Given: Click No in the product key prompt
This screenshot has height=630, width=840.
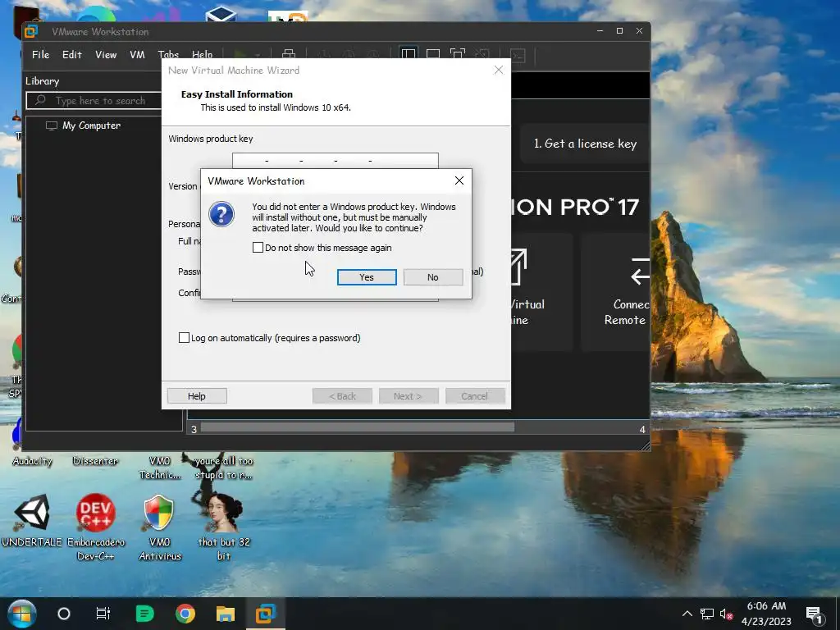Looking at the screenshot, I should tap(433, 277).
